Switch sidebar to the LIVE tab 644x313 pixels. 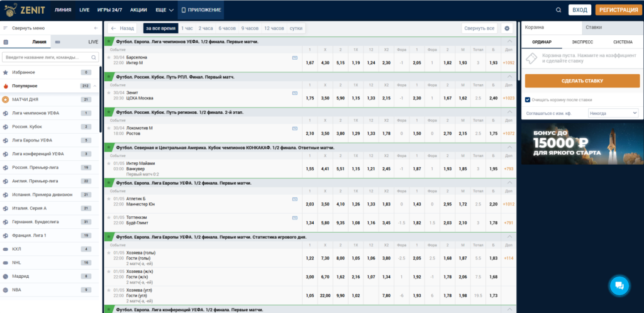click(x=76, y=42)
